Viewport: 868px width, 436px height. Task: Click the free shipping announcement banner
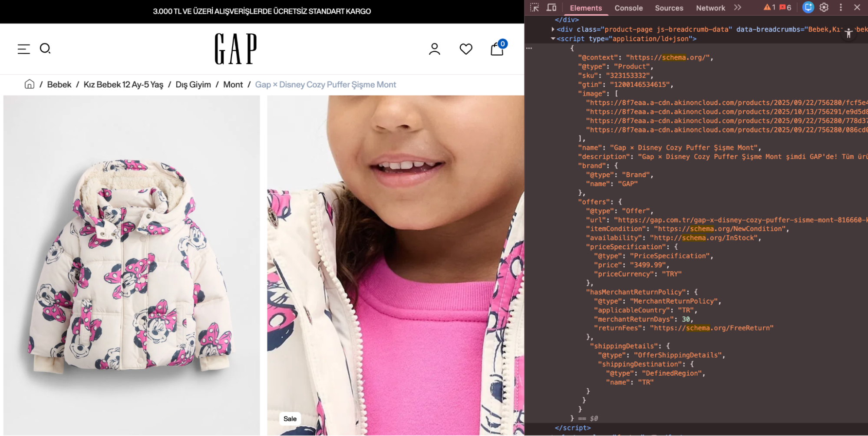pos(262,11)
